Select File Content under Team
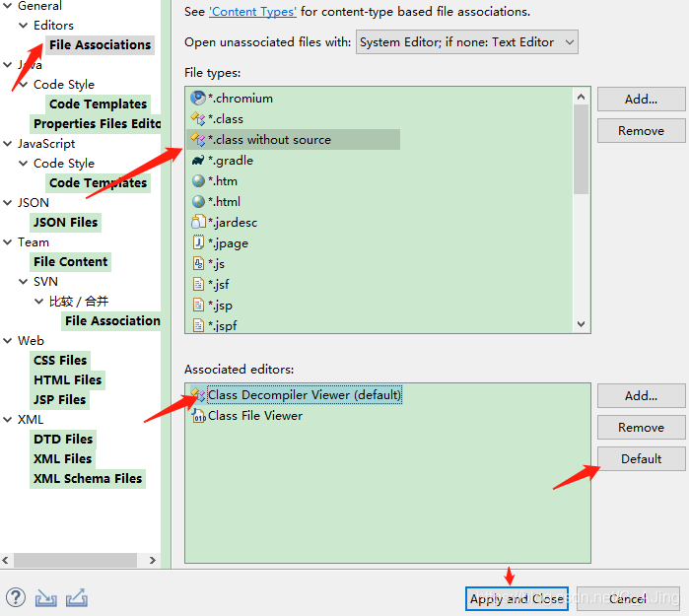689x616 pixels. [70, 262]
